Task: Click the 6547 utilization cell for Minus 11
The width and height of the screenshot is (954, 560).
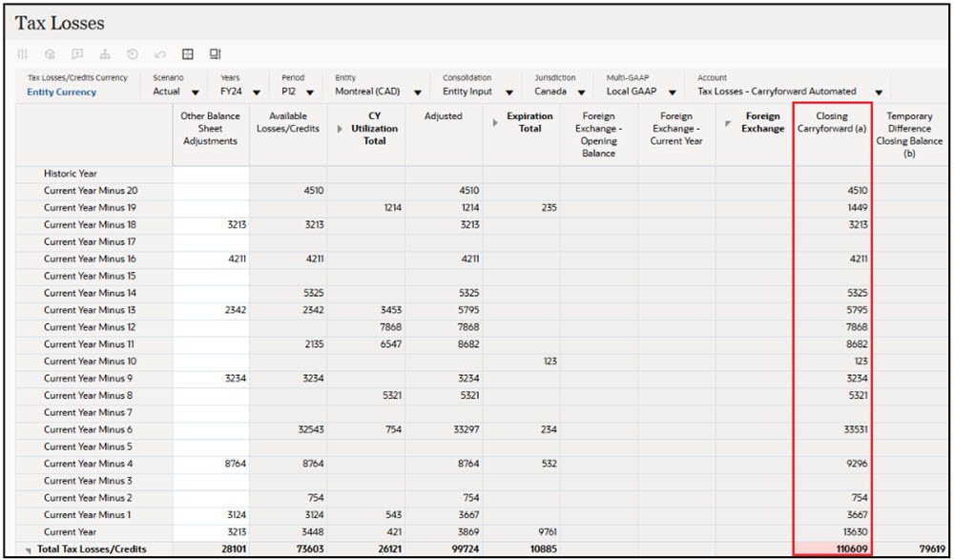Action: [366, 343]
